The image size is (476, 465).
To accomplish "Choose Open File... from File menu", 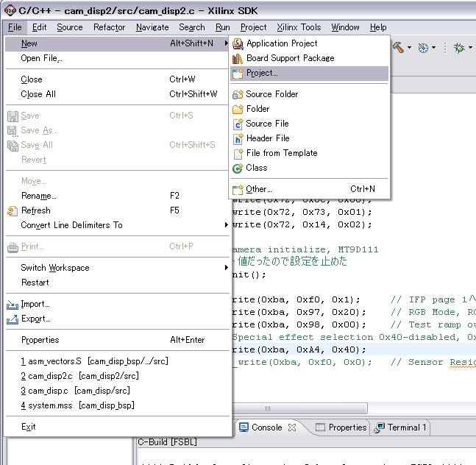I will (x=117, y=58).
